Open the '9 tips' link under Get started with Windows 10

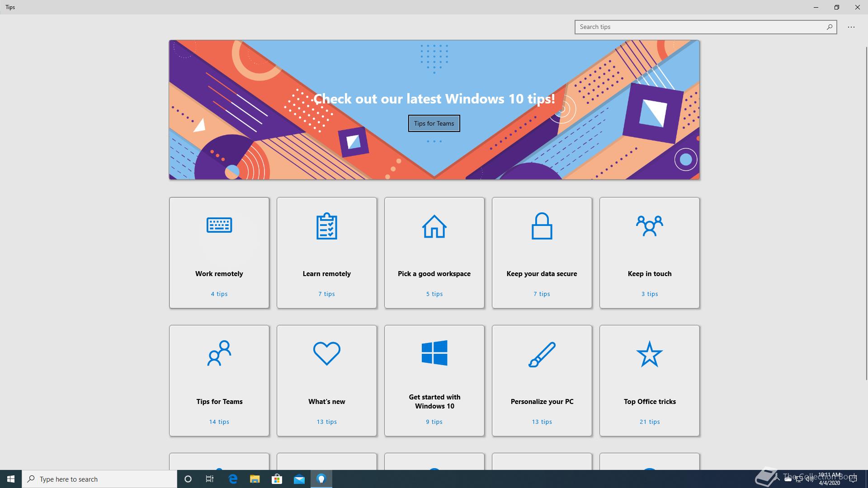pos(434,422)
